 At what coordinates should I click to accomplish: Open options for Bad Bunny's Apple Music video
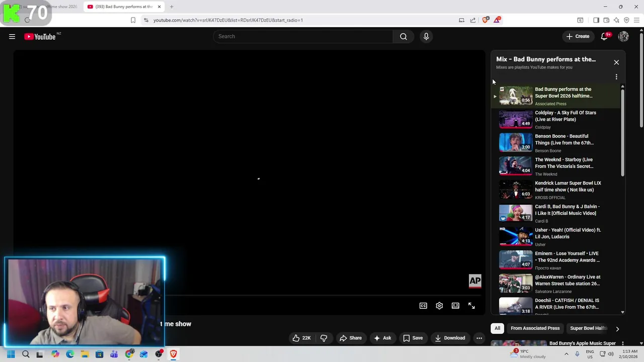coord(622,343)
